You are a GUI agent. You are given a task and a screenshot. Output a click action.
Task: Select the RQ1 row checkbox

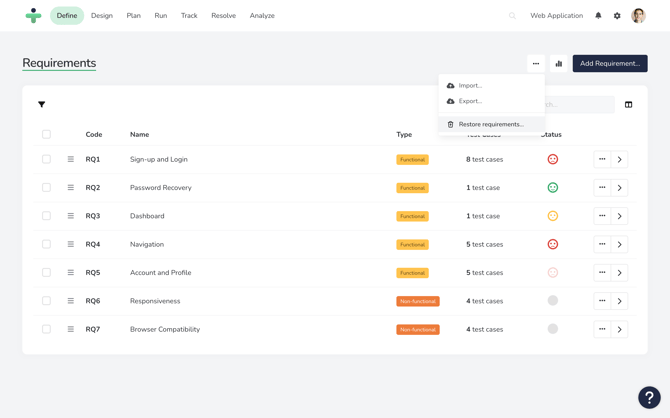(46, 159)
